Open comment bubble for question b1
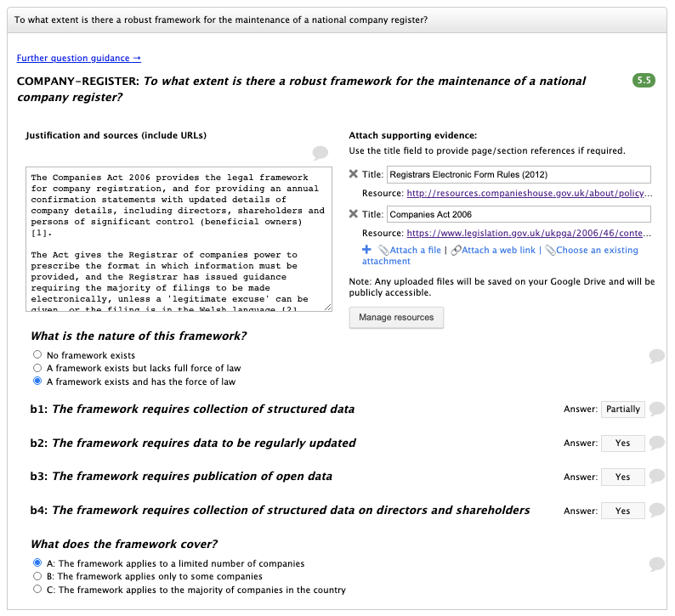 [656, 409]
